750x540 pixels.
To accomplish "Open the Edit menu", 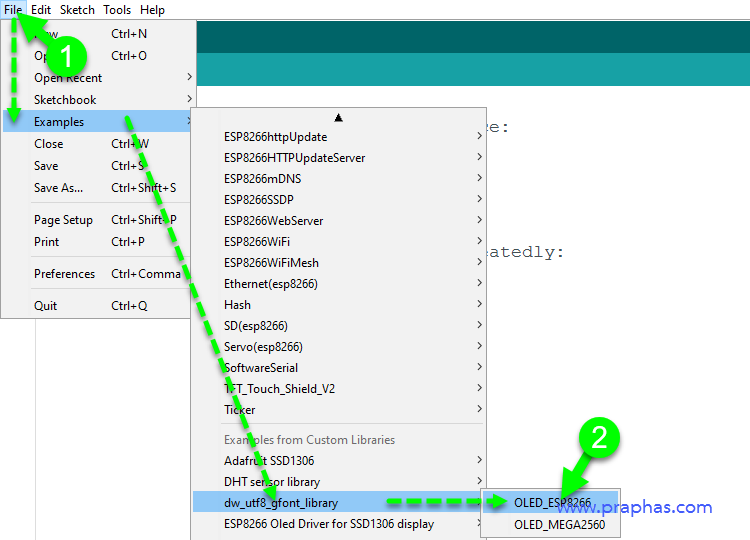I will [41, 10].
